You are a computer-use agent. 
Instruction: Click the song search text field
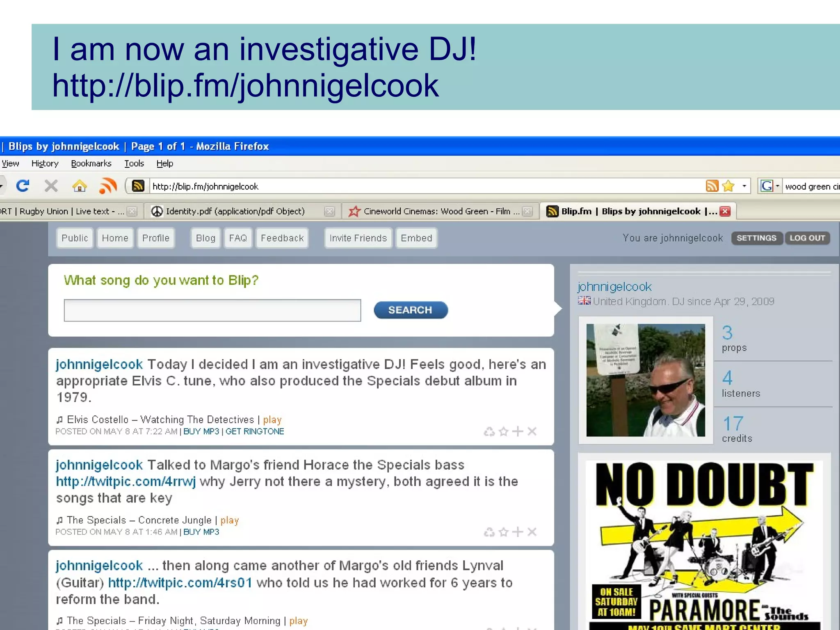pos(212,310)
